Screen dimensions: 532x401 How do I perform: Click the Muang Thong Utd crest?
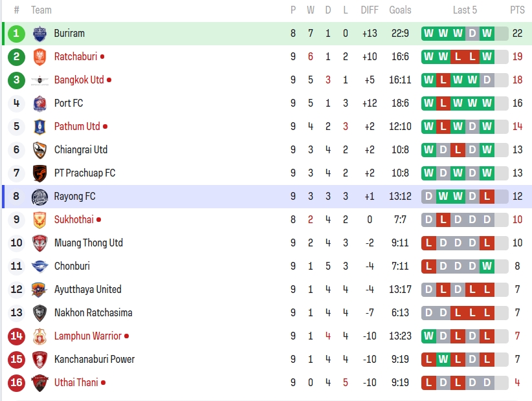39,243
